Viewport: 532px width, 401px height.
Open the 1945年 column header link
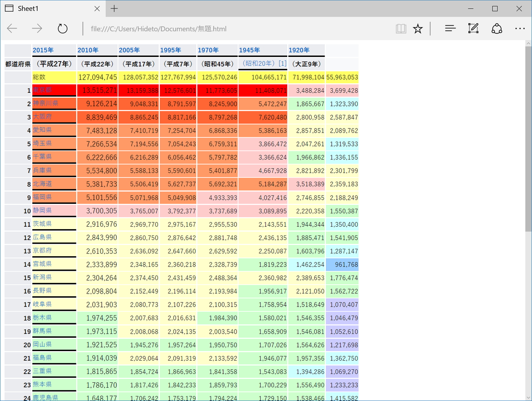click(249, 50)
